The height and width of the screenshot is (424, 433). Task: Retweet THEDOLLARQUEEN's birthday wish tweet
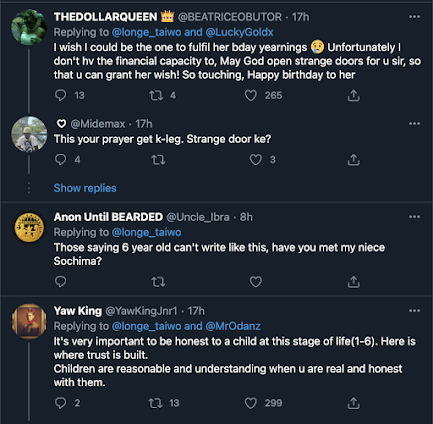tap(156, 95)
